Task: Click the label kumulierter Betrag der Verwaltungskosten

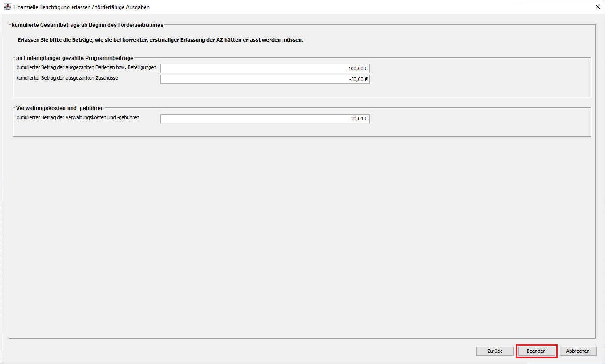Action: [78, 117]
